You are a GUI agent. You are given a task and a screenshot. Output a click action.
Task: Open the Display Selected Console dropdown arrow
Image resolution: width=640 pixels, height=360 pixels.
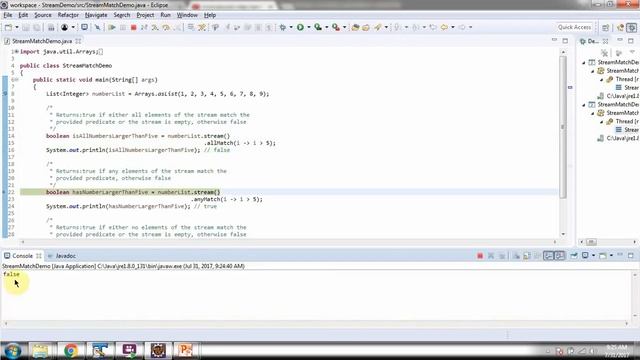point(593,256)
